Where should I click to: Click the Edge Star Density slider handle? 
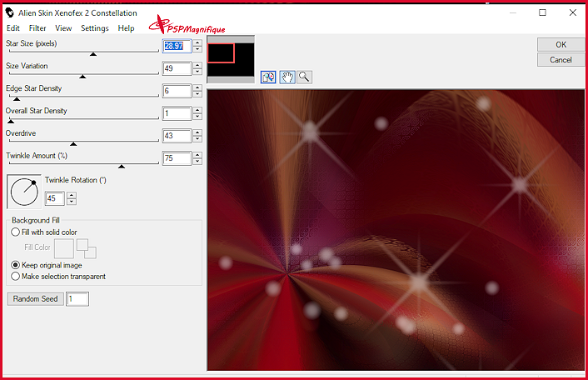pos(17,99)
